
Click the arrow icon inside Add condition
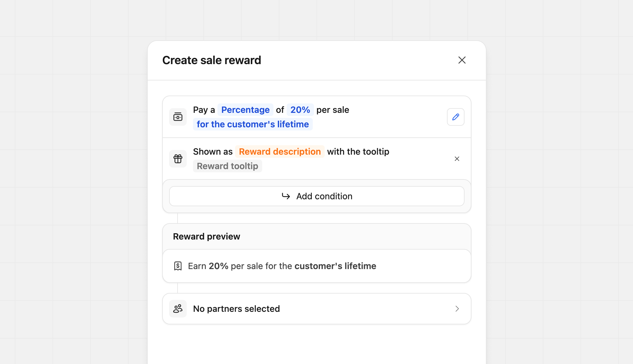pos(286,196)
